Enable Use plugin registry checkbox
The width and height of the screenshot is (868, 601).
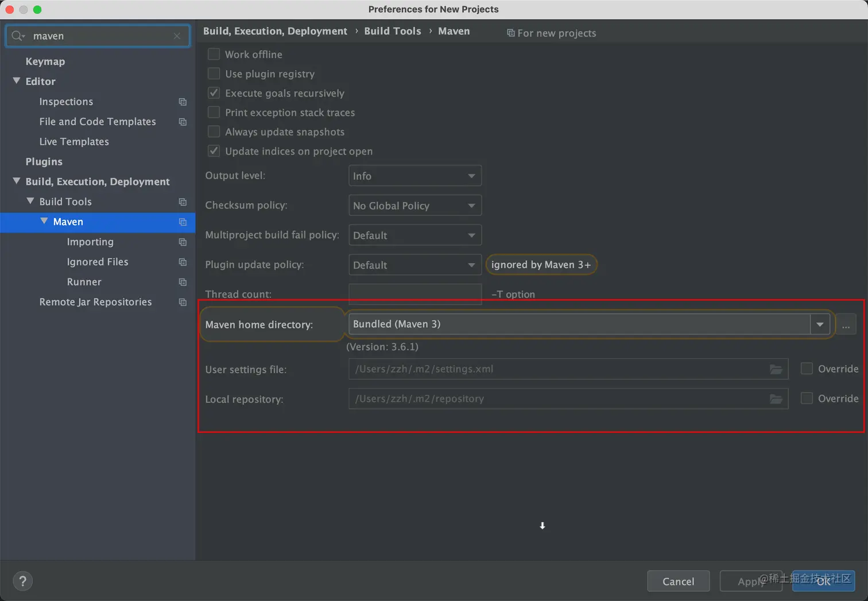tap(214, 73)
